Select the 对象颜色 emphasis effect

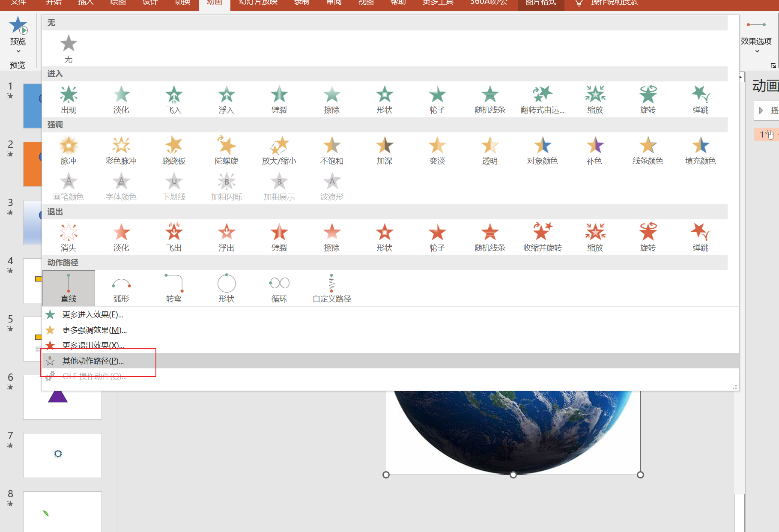(543, 150)
